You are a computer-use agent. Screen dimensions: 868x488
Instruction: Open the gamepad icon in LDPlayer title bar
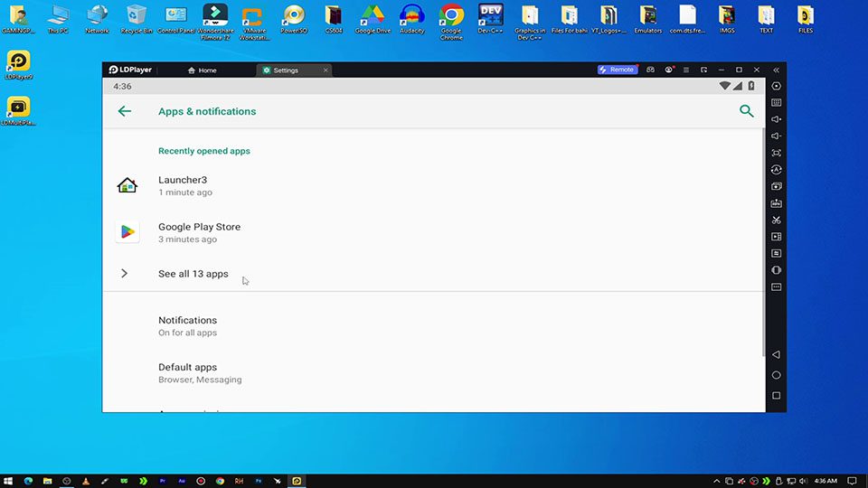click(x=650, y=70)
